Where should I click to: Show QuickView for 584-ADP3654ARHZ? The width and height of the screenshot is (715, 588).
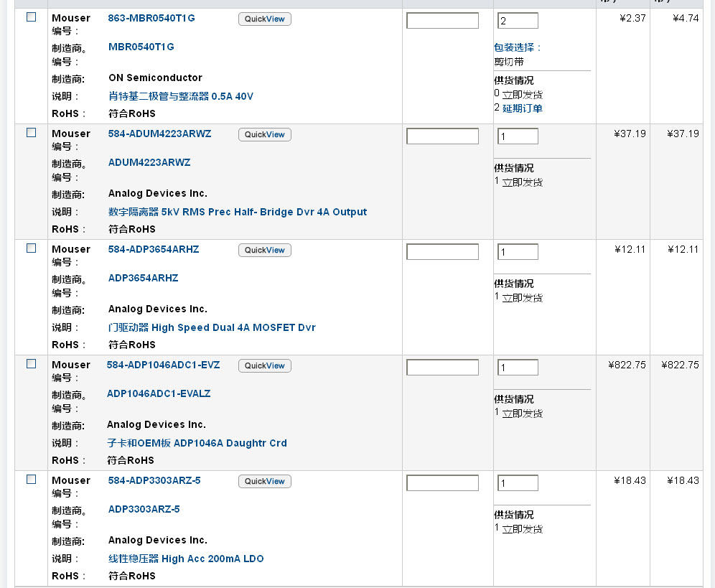(264, 251)
